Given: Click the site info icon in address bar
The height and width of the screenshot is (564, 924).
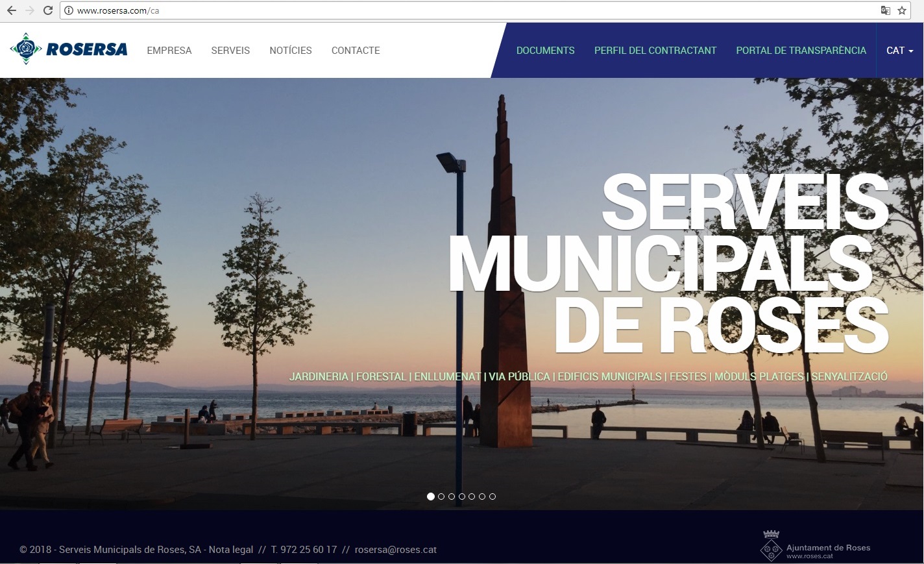Looking at the screenshot, I should point(69,10).
